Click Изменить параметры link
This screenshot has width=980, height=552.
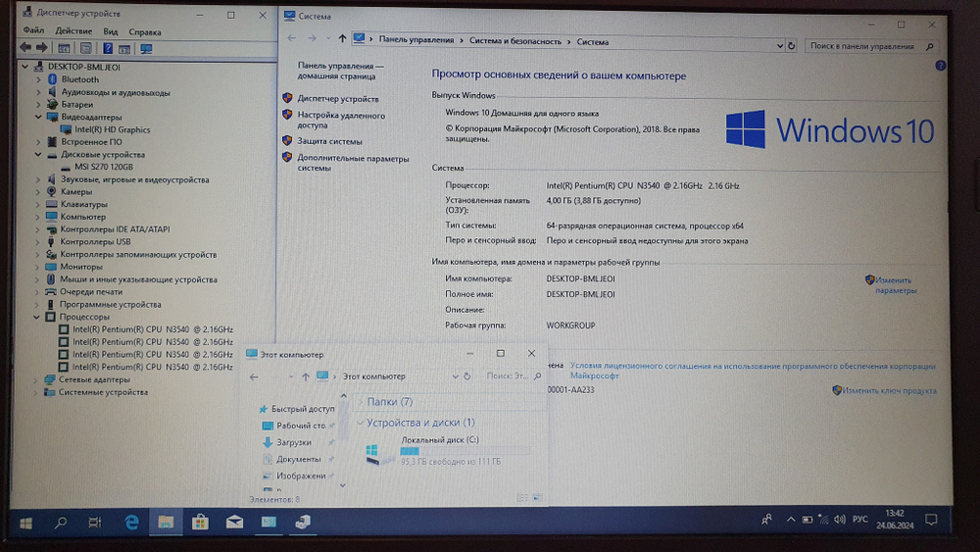(895, 285)
